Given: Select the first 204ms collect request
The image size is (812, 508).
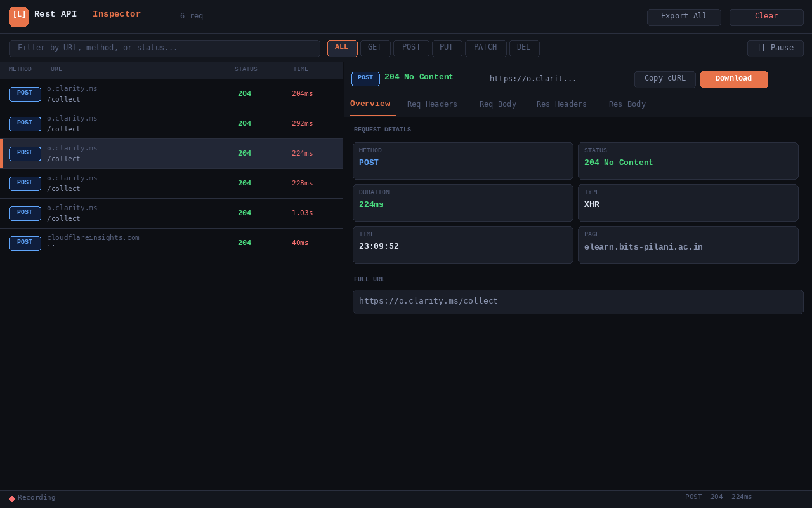Looking at the screenshot, I should [x=171, y=94].
